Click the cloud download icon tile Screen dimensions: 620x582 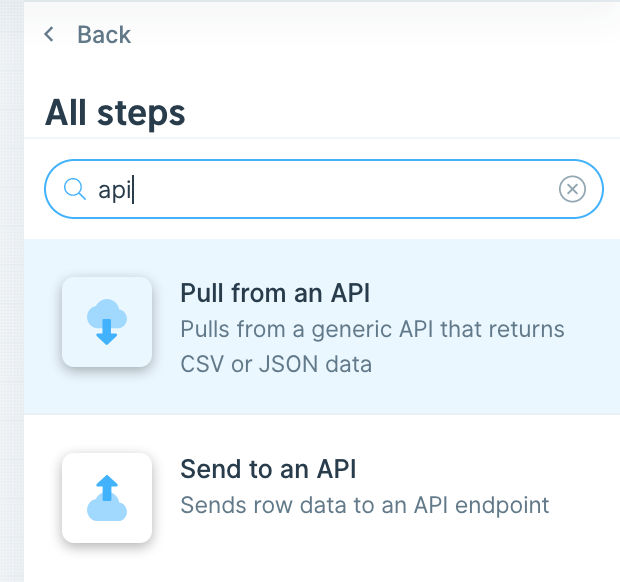tap(107, 322)
